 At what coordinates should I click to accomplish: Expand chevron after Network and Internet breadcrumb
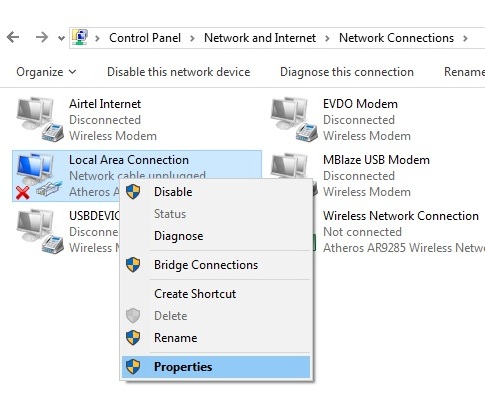pyautogui.click(x=327, y=38)
